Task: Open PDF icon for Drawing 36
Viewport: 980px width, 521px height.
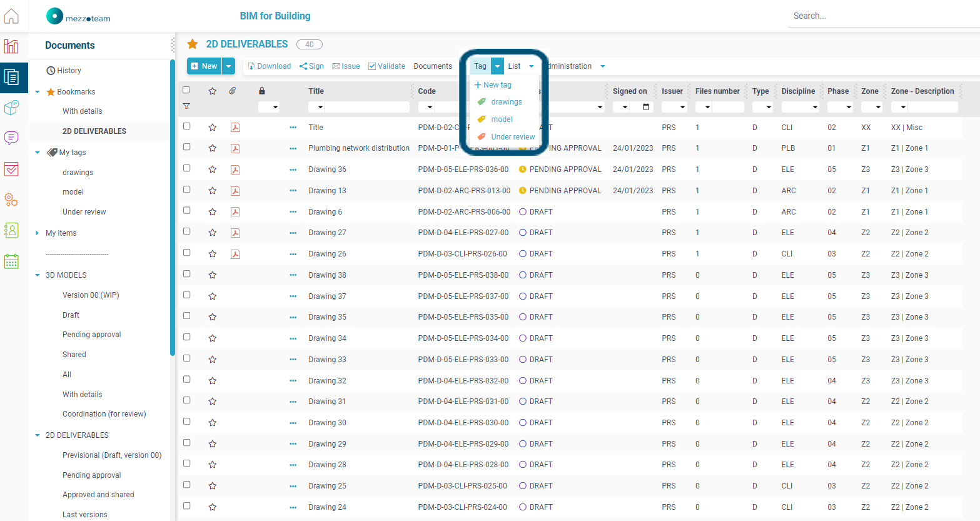Action: (235, 169)
